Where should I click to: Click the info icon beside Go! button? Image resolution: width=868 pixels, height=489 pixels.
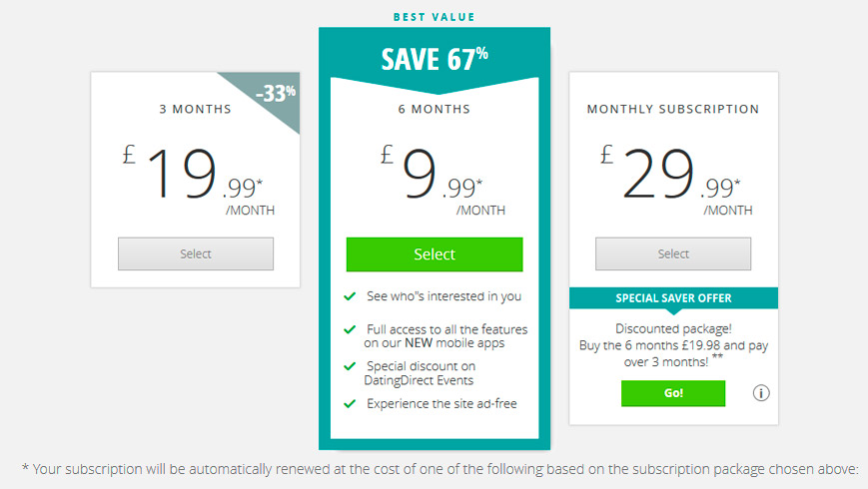click(761, 393)
